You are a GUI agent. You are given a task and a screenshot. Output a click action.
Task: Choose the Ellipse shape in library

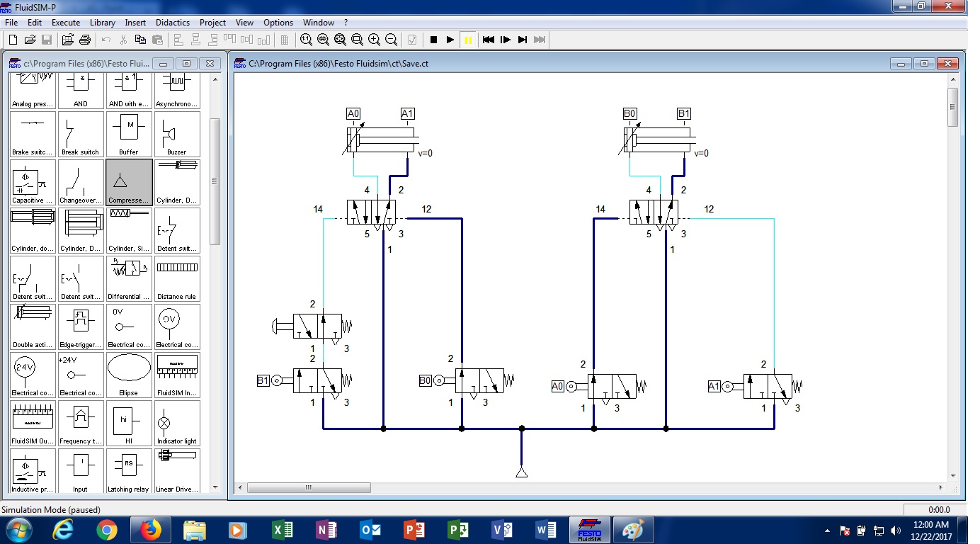click(129, 375)
